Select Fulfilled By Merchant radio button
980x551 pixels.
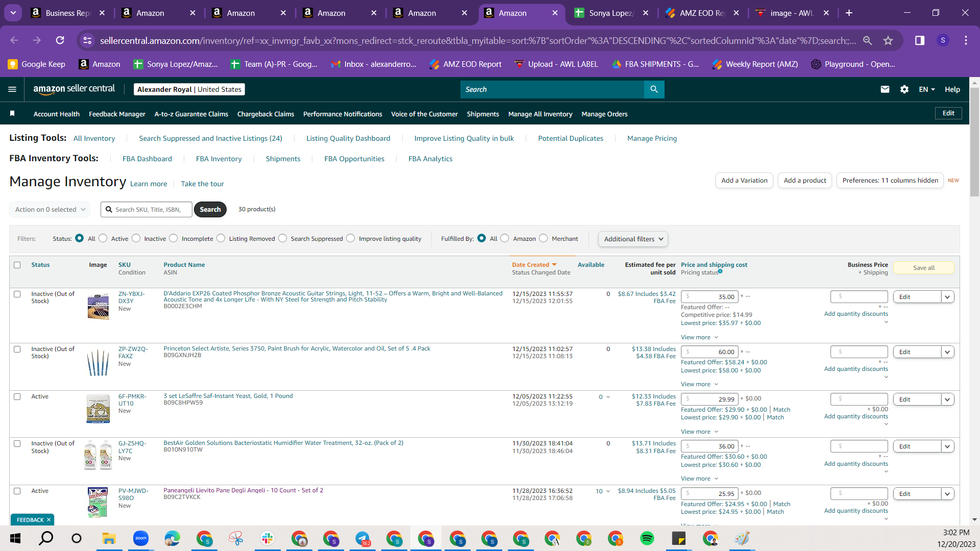pos(544,238)
